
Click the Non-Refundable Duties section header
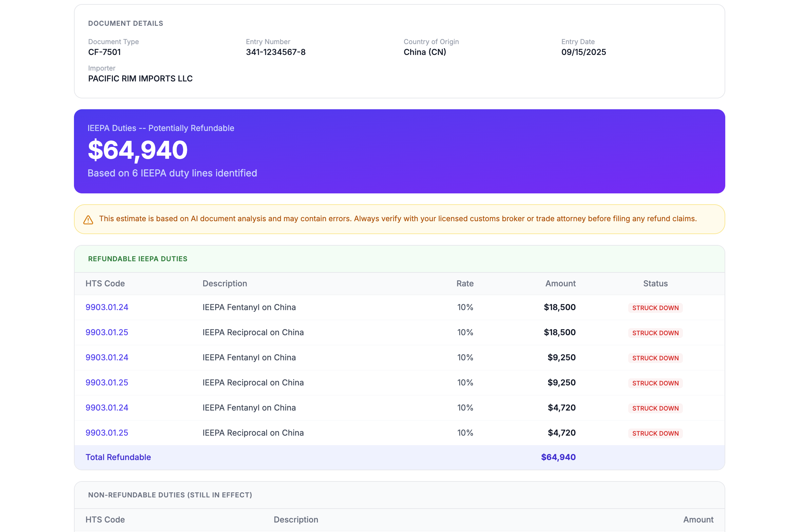click(x=170, y=495)
